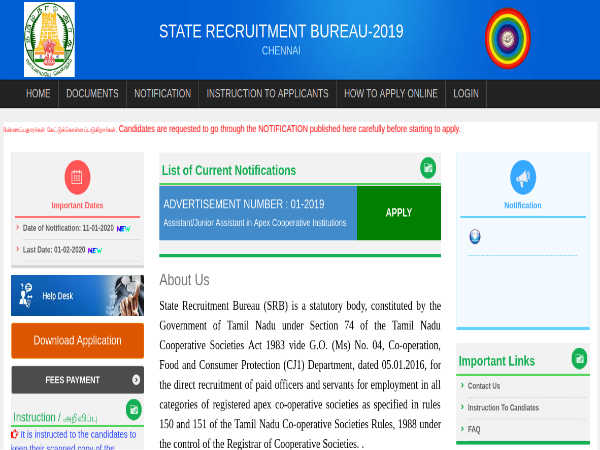The height and width of the screenshot is (450, 600).
Task: Go to NOTIFICATION in navigation bar
Action: 162,94
